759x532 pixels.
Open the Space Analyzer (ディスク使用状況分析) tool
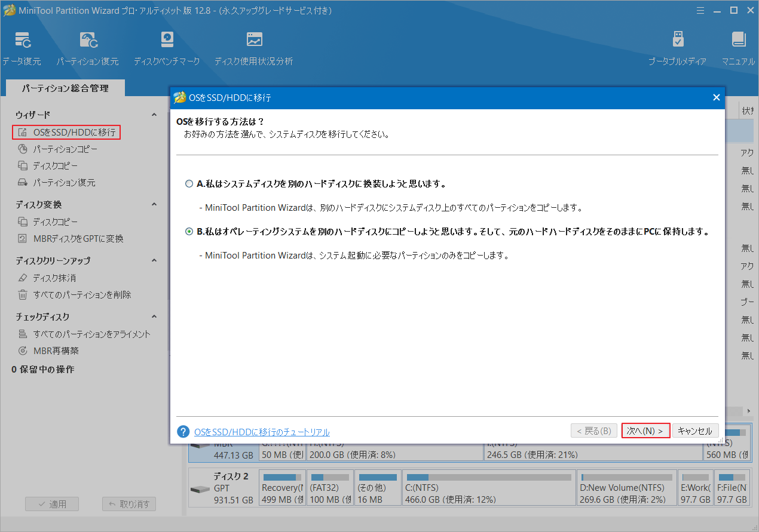tap(254, 48)
